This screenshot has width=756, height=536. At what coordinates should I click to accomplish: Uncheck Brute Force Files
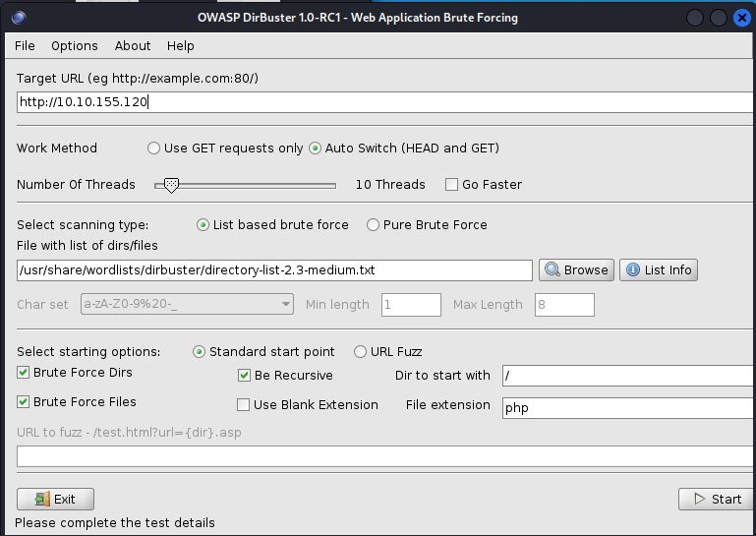[24, 402]
